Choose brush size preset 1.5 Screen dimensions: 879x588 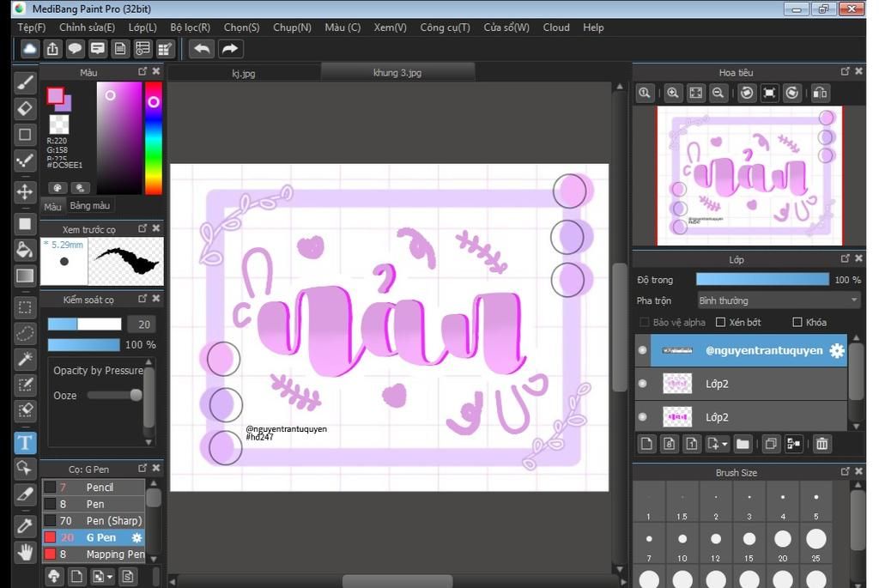(682, 503)
